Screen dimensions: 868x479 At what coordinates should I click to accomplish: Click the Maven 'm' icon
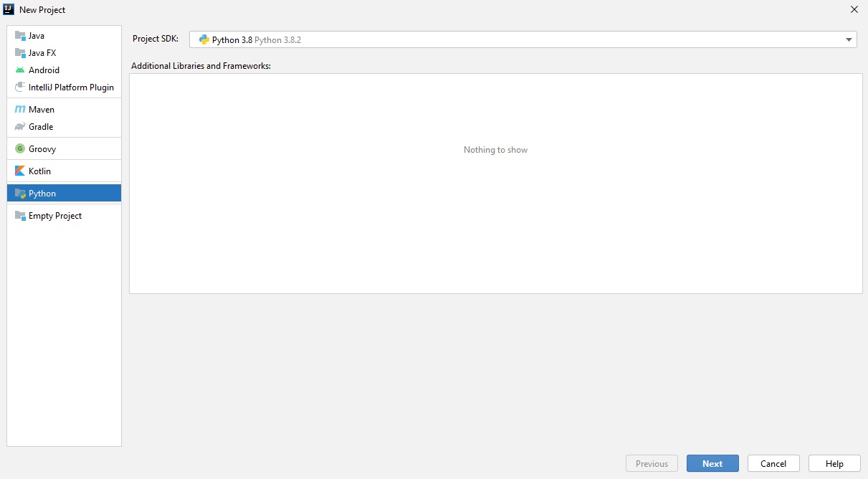20,109
